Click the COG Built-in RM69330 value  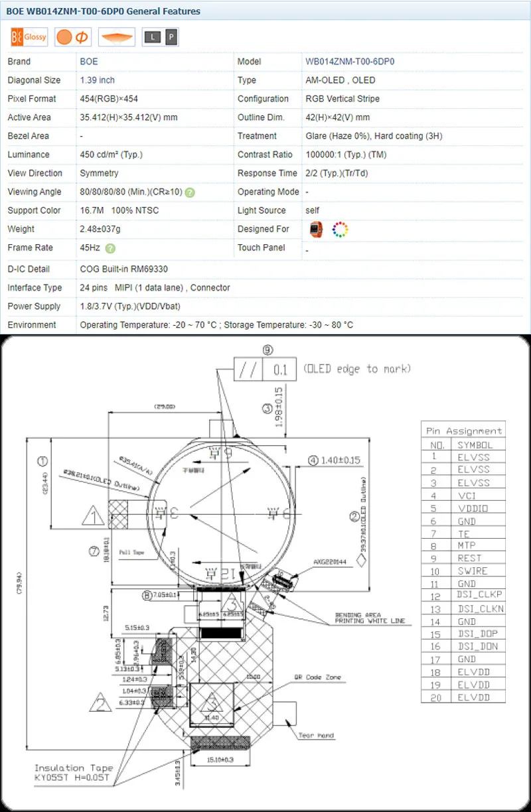pyautogui.click(x=124, y=269)
